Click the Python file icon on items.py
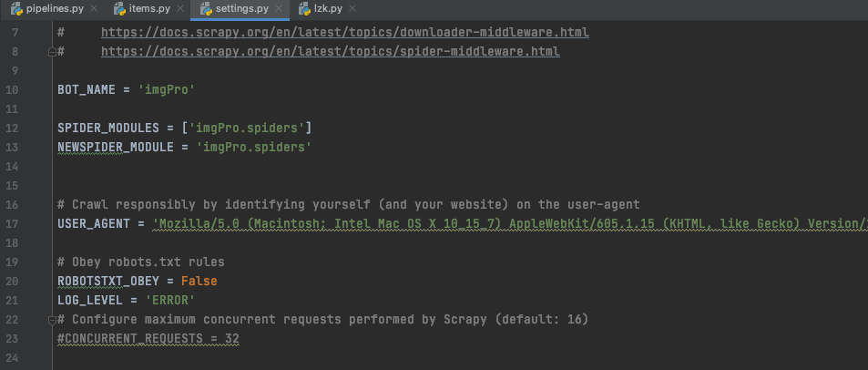Screen dimensions: 868x370 pyautogui.click(x=119, y=9)
